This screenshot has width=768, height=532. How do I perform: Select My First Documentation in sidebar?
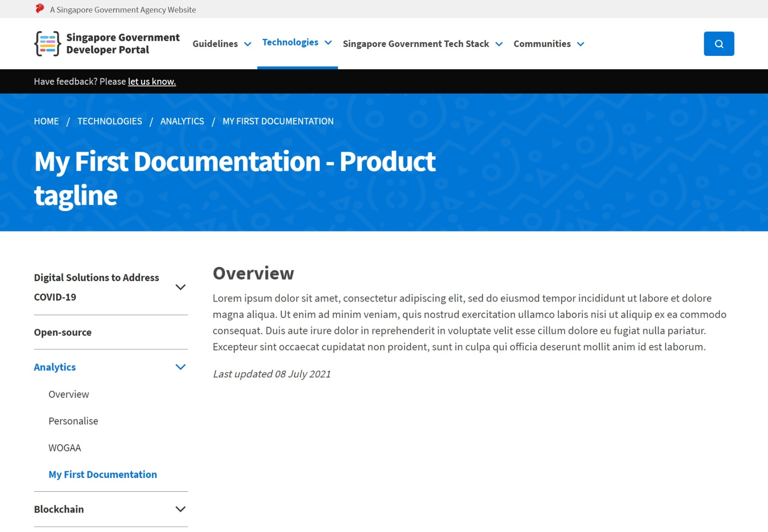tap(102, 474)
